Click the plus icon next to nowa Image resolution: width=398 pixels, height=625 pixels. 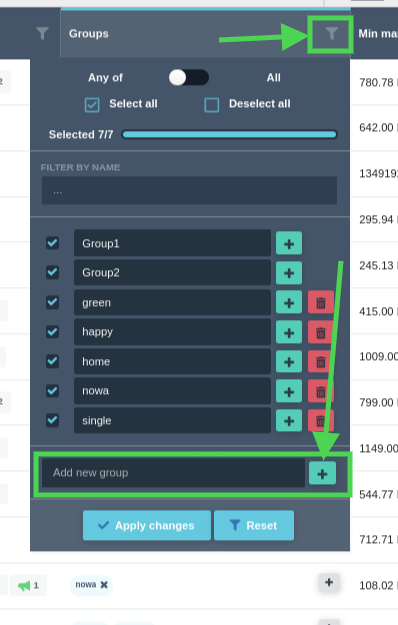coord(289,391)
